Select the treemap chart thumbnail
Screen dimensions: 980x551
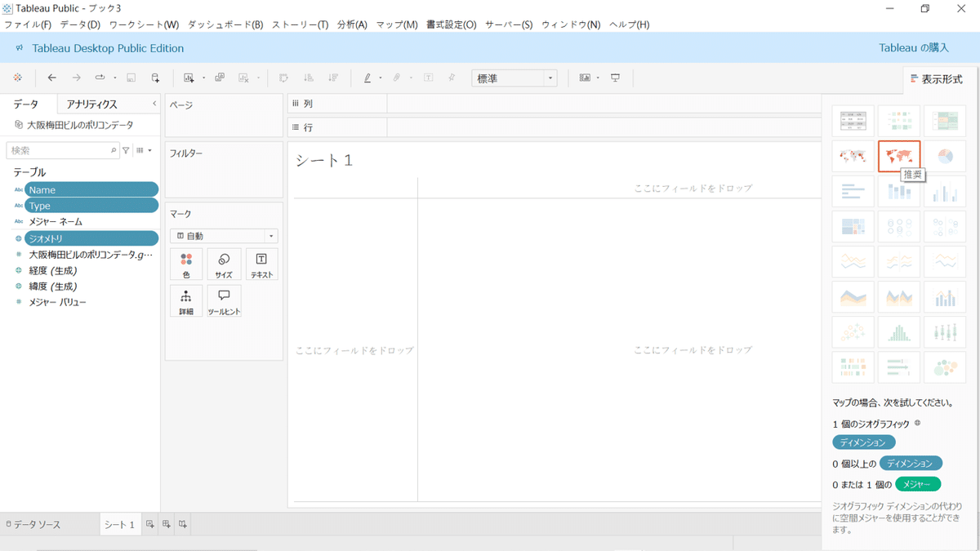point(853,227)
